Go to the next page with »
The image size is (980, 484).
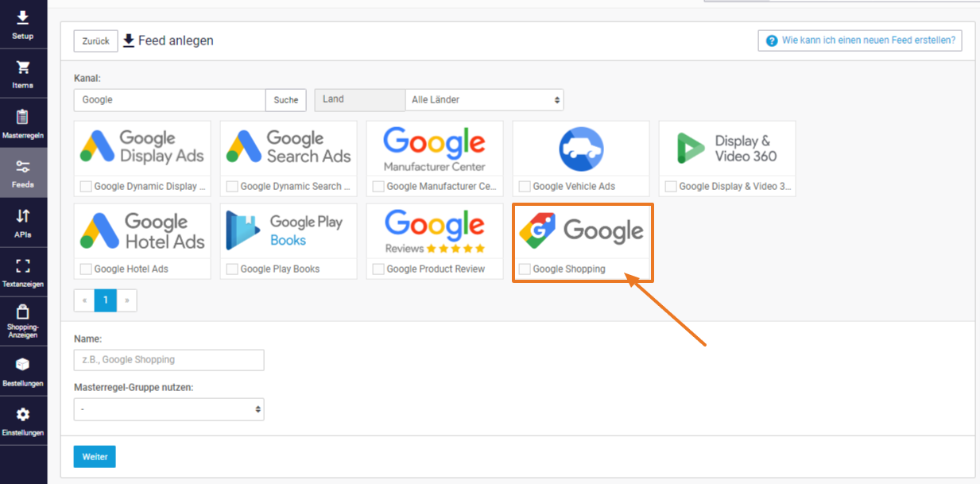click(x=126, y=300)
